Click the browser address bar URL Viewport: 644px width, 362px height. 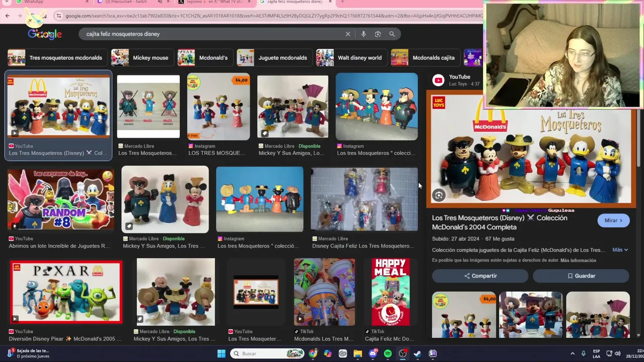click(274, 16)
